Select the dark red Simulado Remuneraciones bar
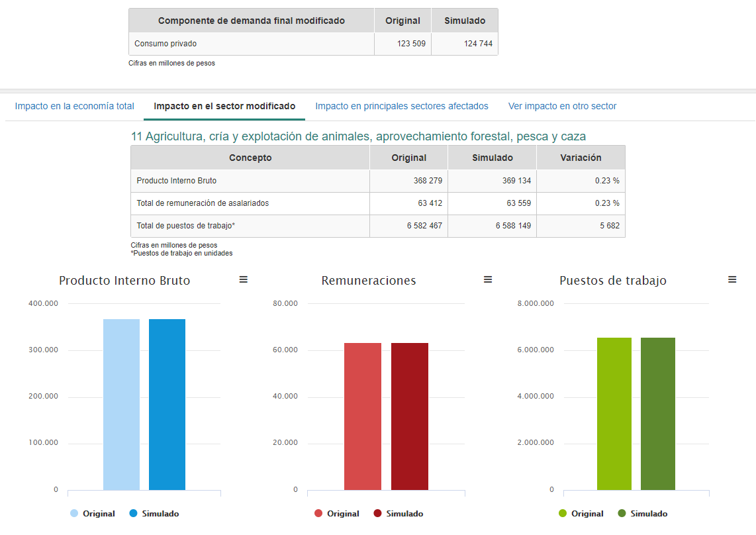 tap(410, 416)
